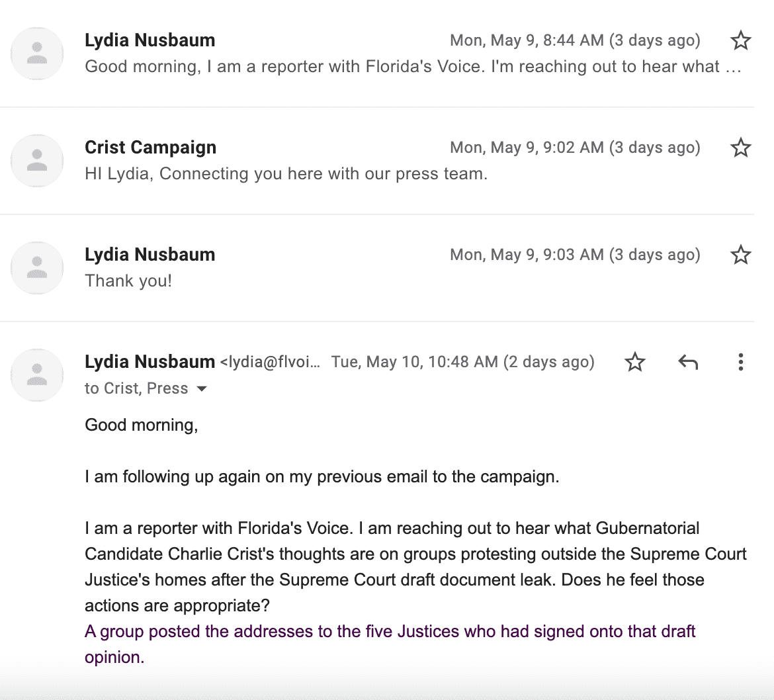
Task: Star the Crist Campaign message
Action: [x=740, y=148]
